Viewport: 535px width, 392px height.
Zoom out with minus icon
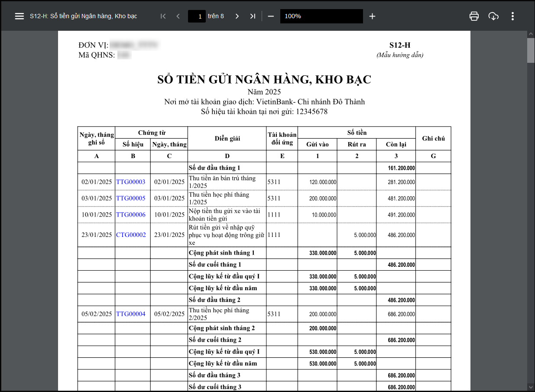[x=271, y=16]
